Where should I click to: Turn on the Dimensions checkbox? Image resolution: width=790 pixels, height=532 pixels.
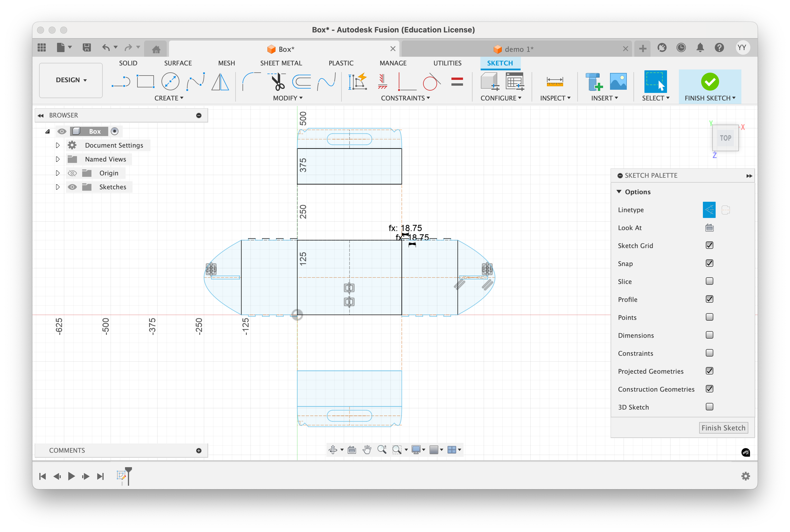[x=709, y=335]
